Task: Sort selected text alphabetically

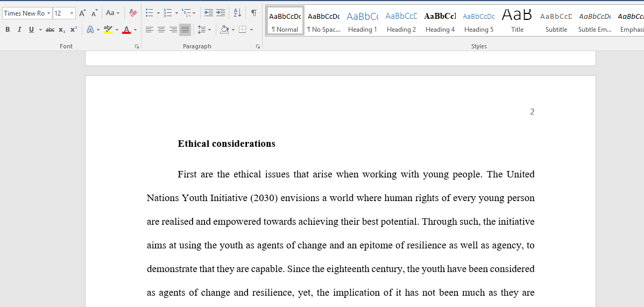Action: 237,13
